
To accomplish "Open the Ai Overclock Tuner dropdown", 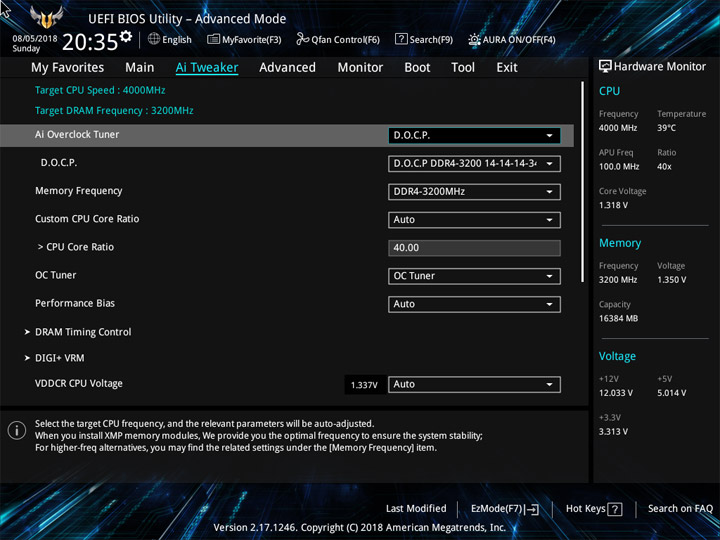I will (x=474, y=135).
